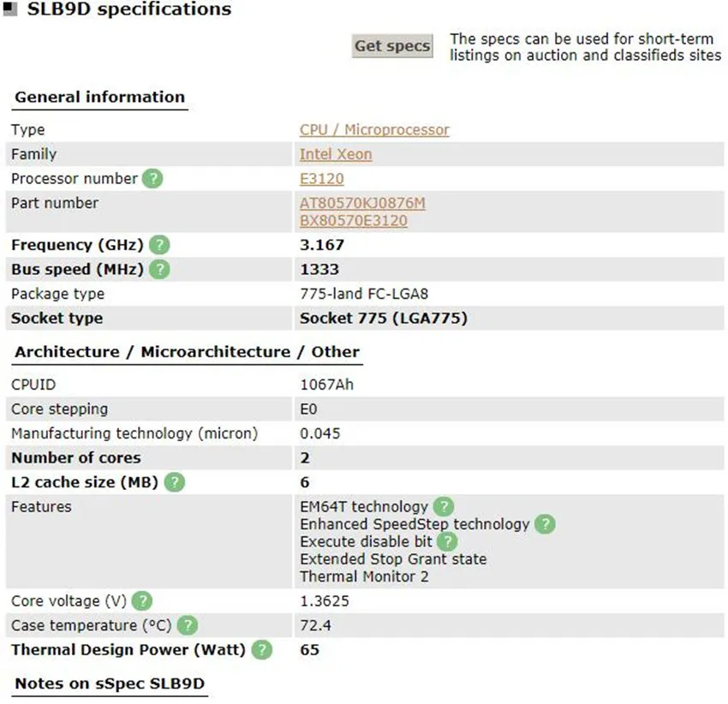Click the Number of cores label

tap(76, 458)
